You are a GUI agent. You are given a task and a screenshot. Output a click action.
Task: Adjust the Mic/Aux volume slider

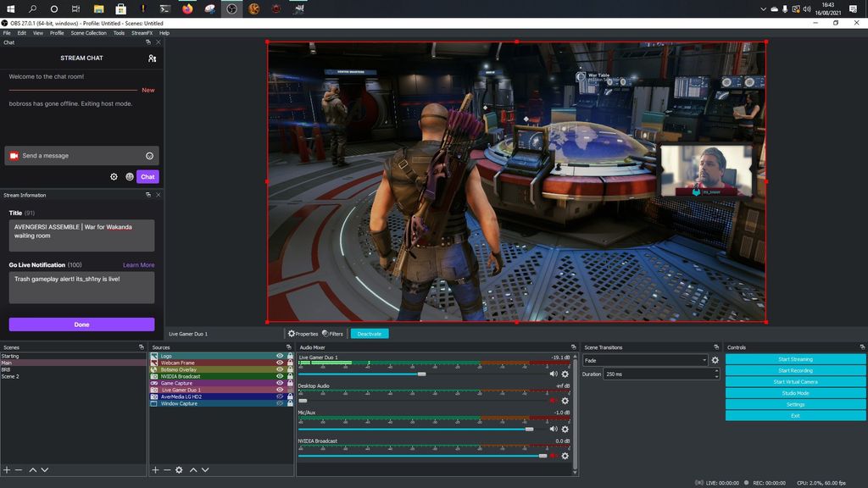point(530,428)
